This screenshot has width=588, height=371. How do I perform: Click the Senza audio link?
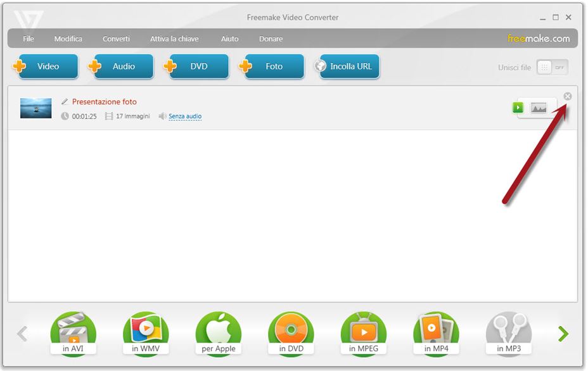(x=185, y=116)
